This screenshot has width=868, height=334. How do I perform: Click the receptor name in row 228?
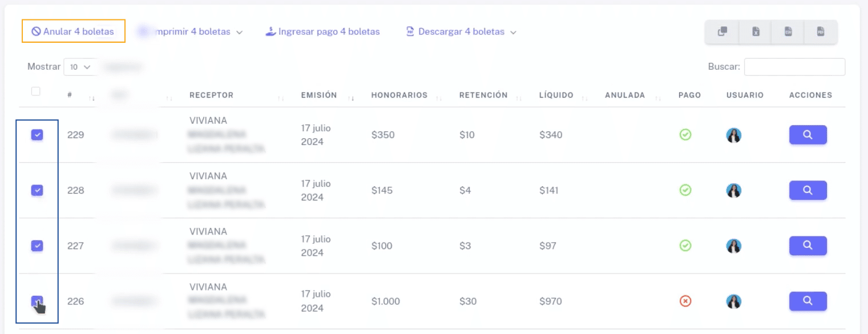click(x=227, y=190)
